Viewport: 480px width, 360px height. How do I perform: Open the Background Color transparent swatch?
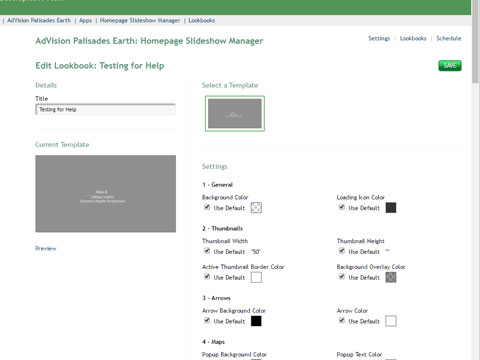point(256,208)
